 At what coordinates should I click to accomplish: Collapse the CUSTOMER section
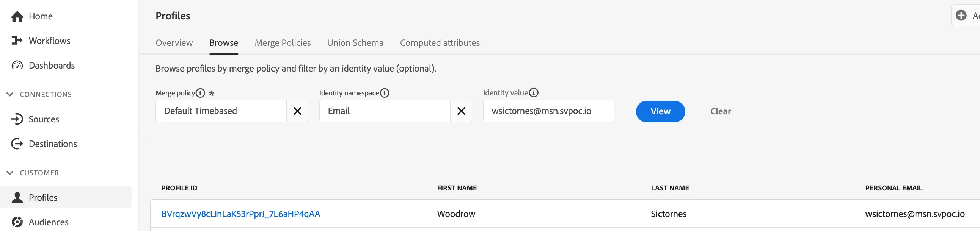pyautogui.click(x=10, y=173)
